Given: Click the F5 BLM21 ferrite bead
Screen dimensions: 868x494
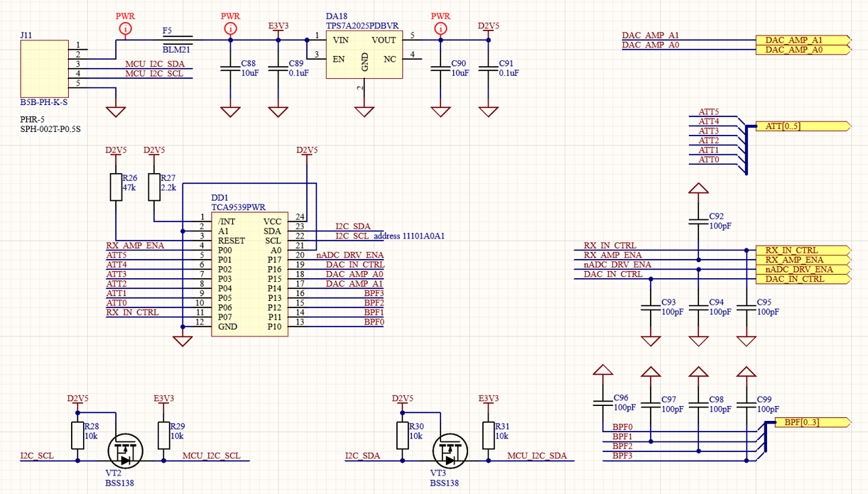Looking at the screenshot, I should pyautogui.click(x=177, y=39).
